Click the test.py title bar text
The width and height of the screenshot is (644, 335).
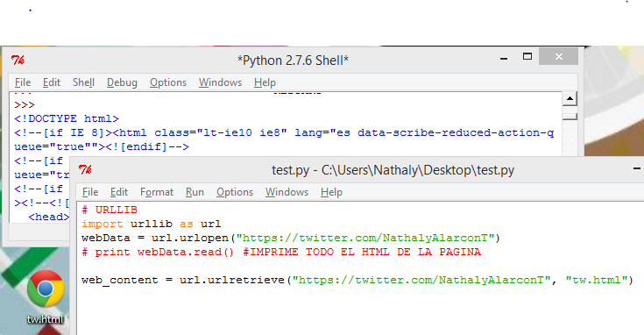pos(393,170)
